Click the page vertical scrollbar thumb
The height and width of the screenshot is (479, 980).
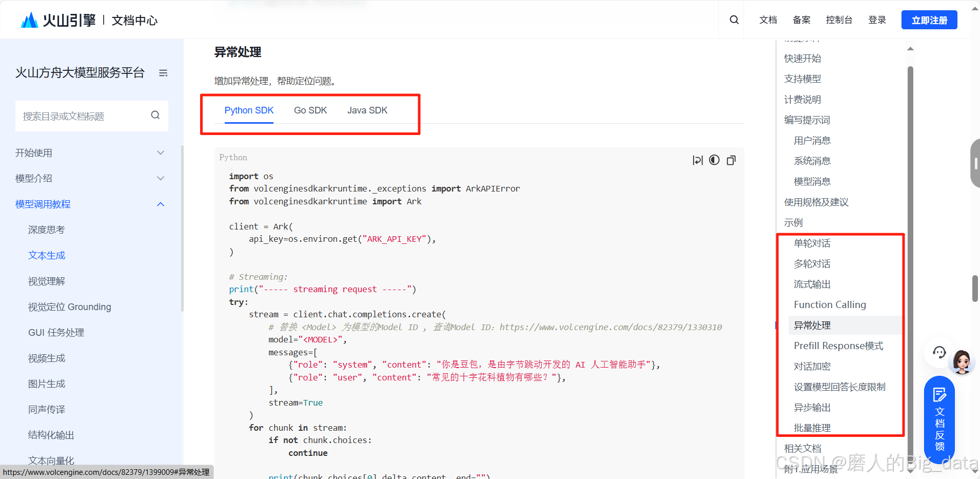pyautogui.click(x=975, y=289)
